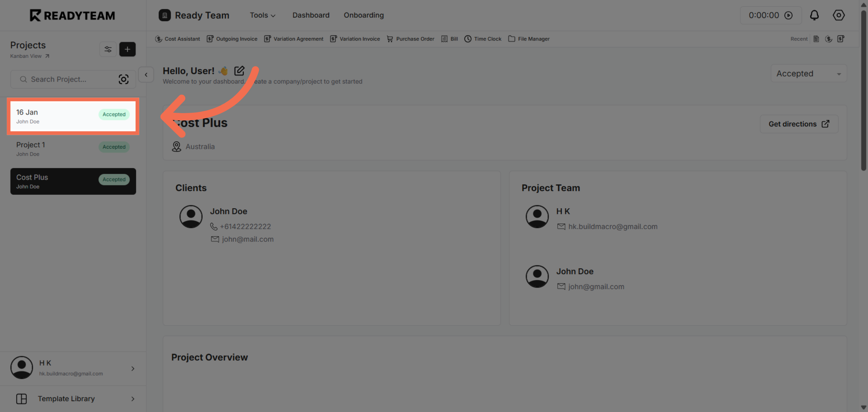Collapse the projects sidebar with the chevron
The width and height of the screenshot is (868, 412).
pos(146,74)
